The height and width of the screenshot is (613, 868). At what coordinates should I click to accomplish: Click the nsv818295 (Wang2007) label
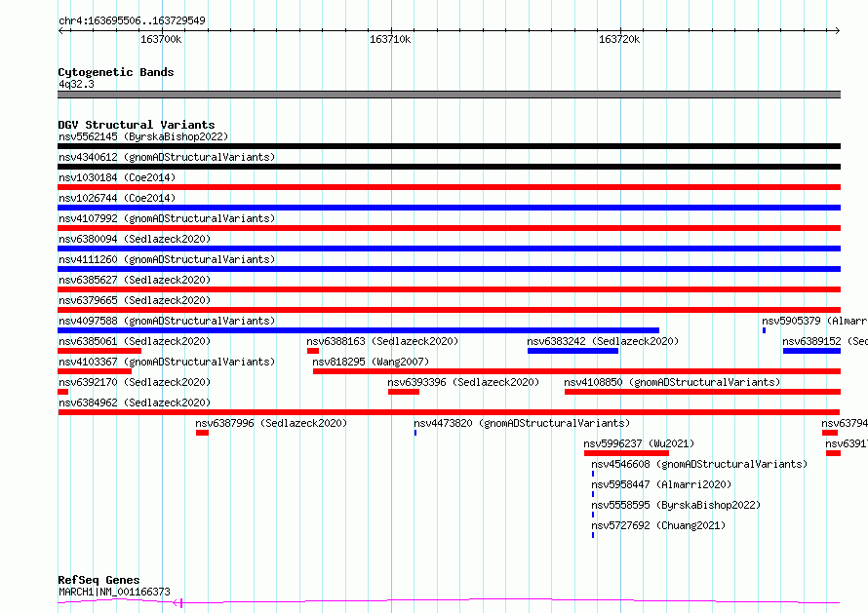[371, 362]
